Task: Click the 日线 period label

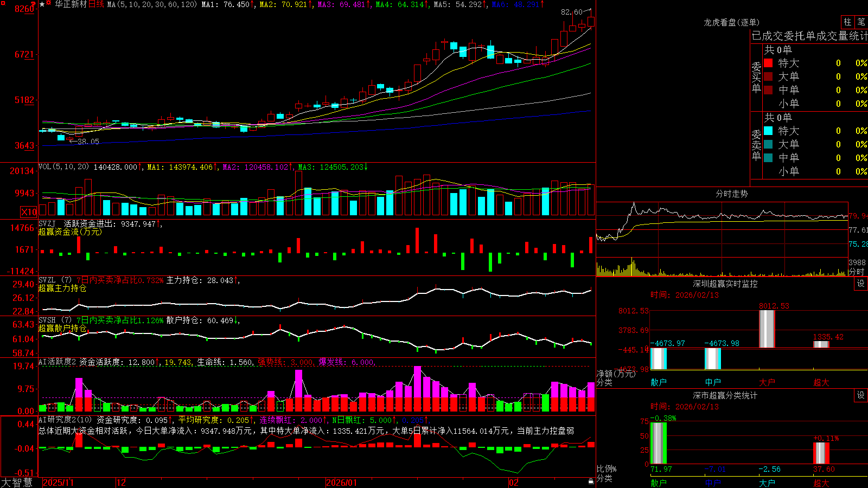Action: coord(96,4)
